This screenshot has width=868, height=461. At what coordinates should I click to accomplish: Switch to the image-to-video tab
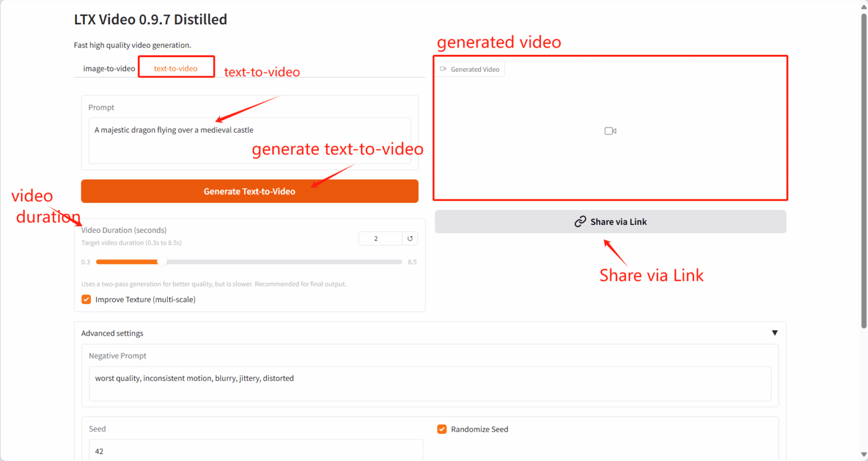(109, 68)
